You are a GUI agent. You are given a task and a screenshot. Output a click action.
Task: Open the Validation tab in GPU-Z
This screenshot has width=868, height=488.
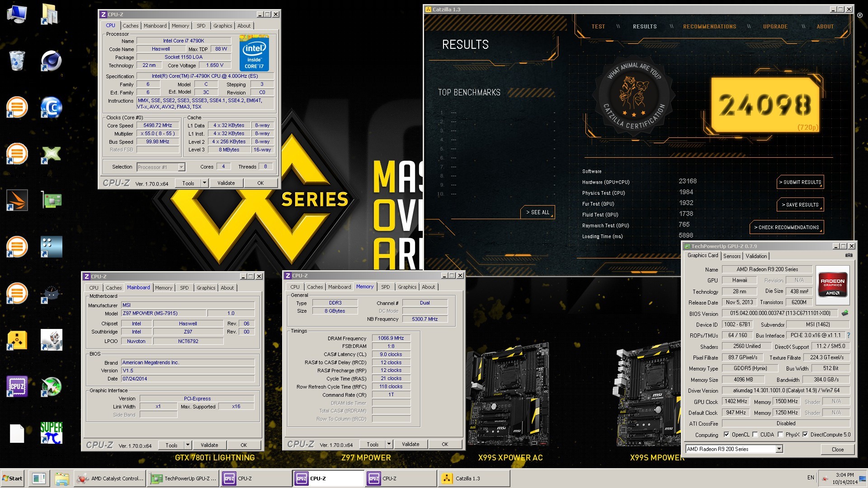point(756,256)
